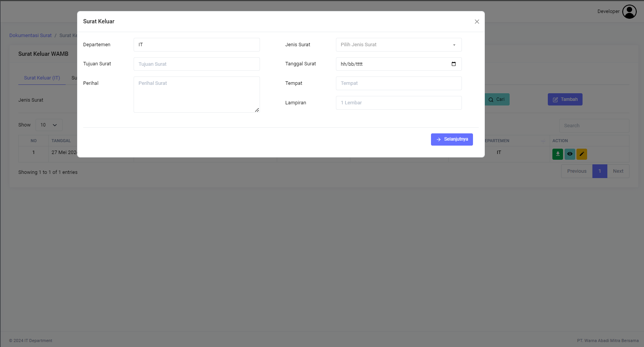644x347 pixels.
Task: Click the table Search box
Action: [594, 126]
